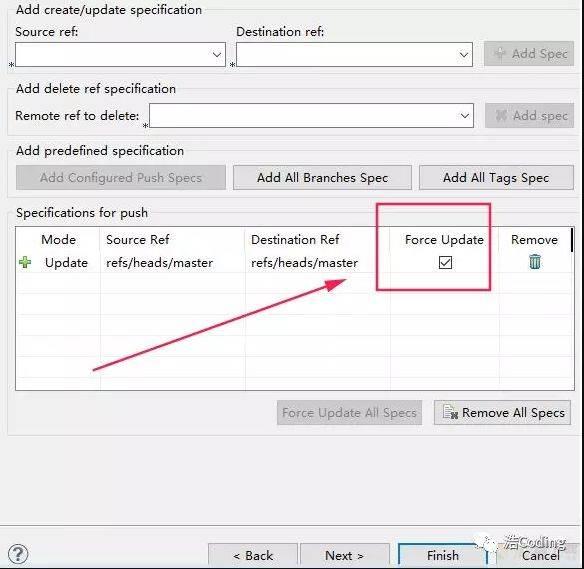Click Add All Tags Spec button
This screenshot has width=584, height=569.
coord(496,178)
